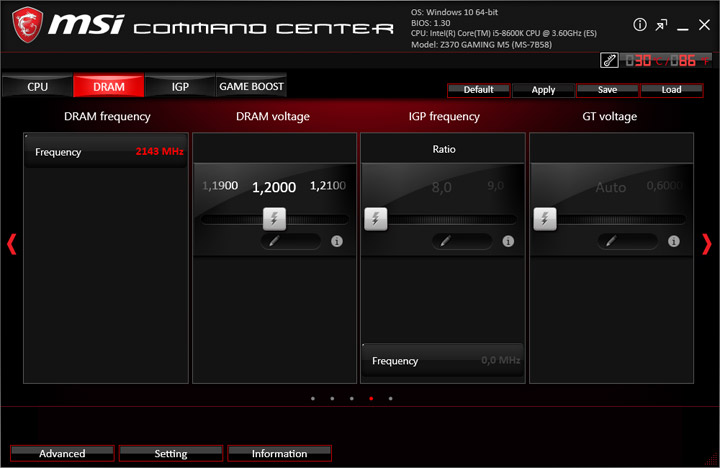Click the GT voltage edit input field
The image size is (720, 468).
(x=628, y=241)
